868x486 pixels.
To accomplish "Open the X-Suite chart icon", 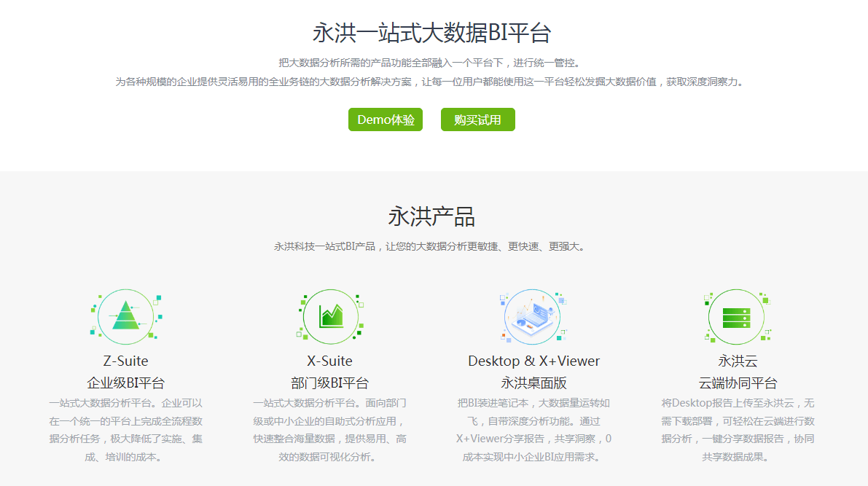I will pos(330,317).
